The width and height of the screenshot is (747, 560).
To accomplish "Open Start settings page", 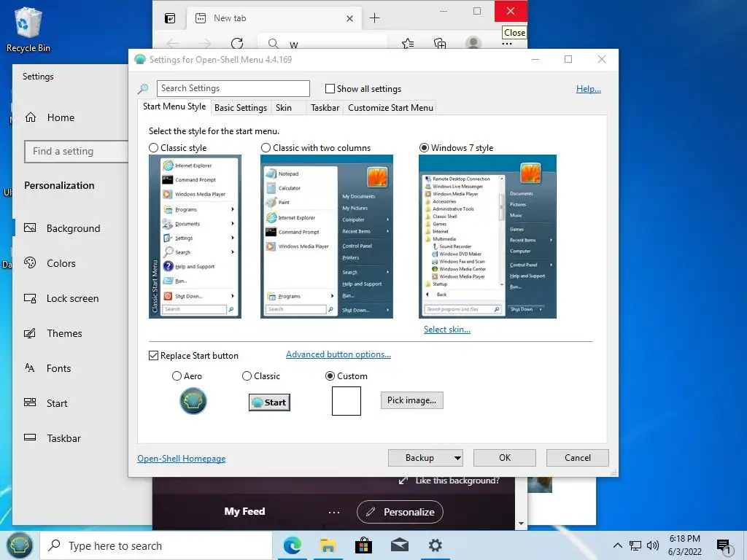I will [57, 403].
